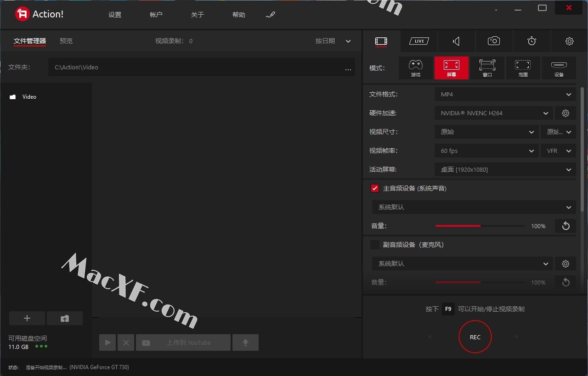
Task: Open the 文件格式 MP4 dropdown
Action: 505,95
